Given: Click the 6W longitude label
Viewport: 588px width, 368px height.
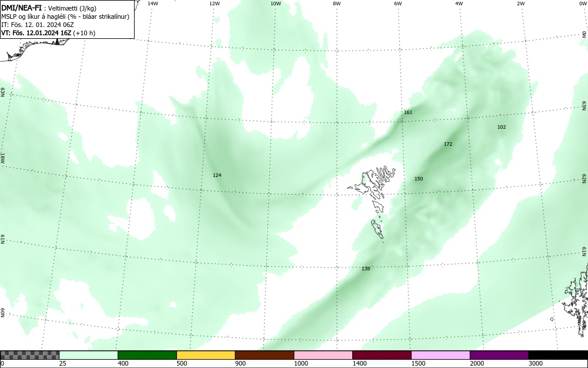Looking at the screenshot, I should coord(398,4).
